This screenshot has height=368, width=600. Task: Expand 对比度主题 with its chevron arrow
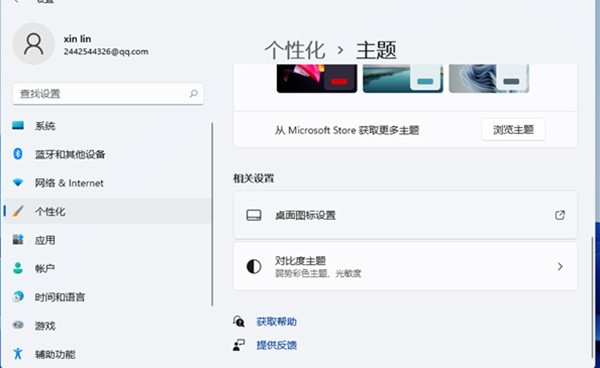click(560, 266)
